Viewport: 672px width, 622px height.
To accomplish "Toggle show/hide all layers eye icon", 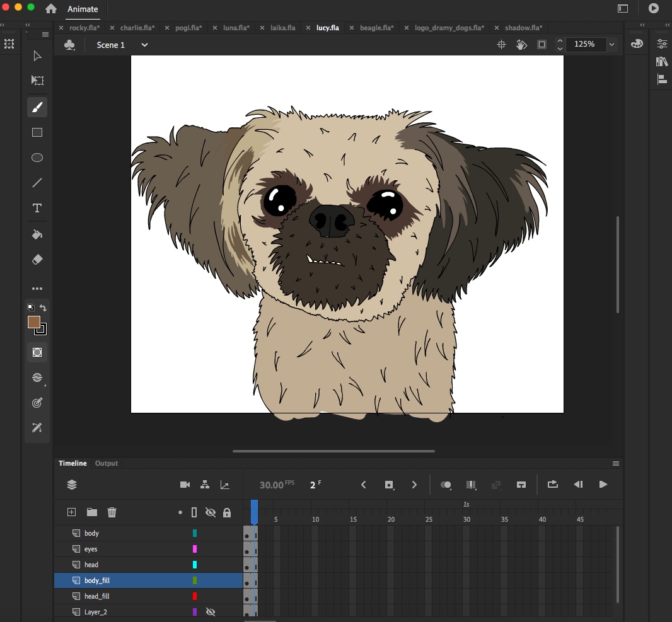I will 211,512.
